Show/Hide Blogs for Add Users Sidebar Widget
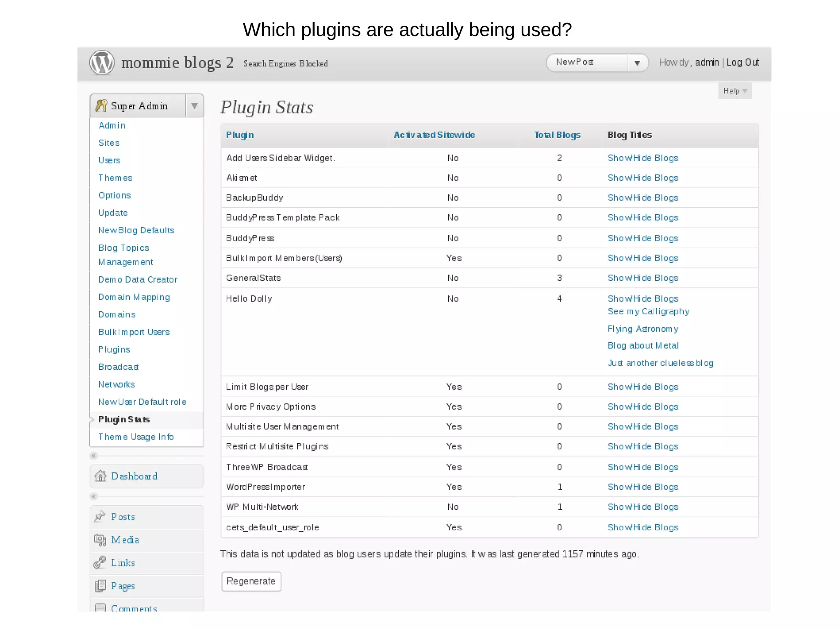The image size is (840, 630). click(643, 158)
